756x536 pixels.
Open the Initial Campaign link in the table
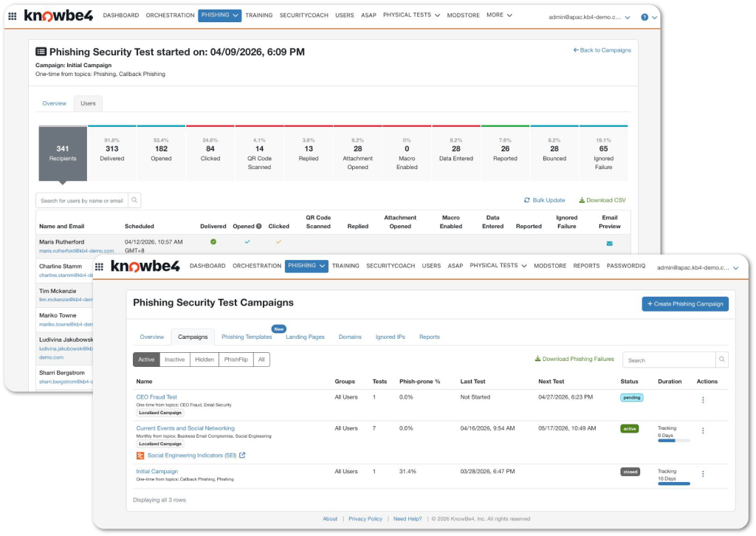point(157,472)
